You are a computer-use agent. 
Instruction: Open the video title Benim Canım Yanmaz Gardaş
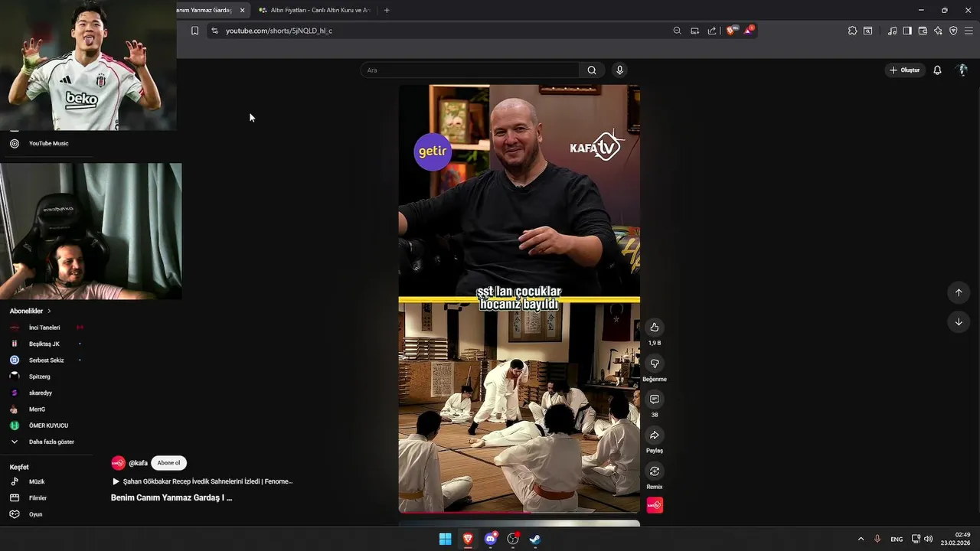(171, 497)
